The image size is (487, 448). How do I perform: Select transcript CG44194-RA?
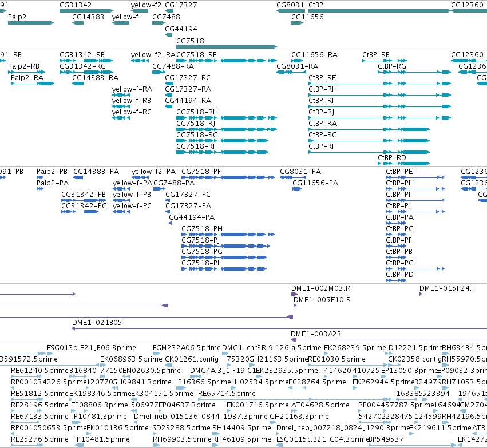188,101
